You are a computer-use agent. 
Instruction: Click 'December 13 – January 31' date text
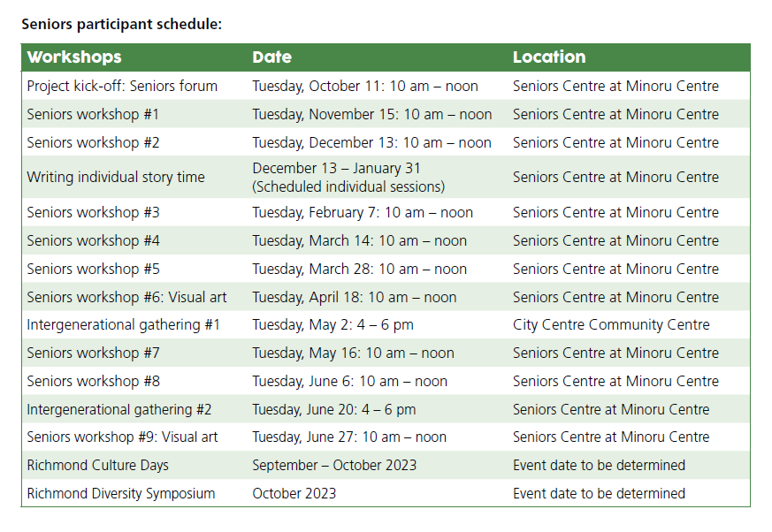click(x=337, y=168)
